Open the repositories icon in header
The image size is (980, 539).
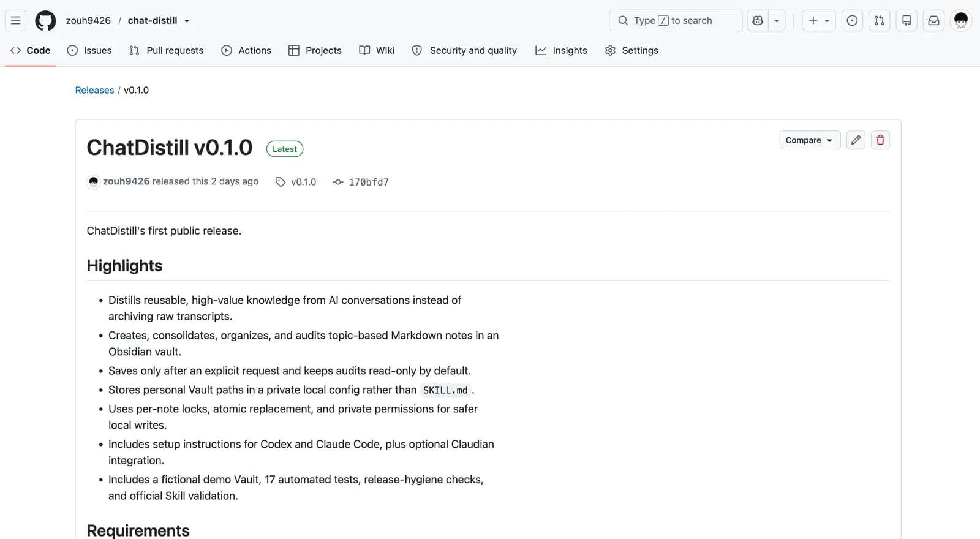907,20
